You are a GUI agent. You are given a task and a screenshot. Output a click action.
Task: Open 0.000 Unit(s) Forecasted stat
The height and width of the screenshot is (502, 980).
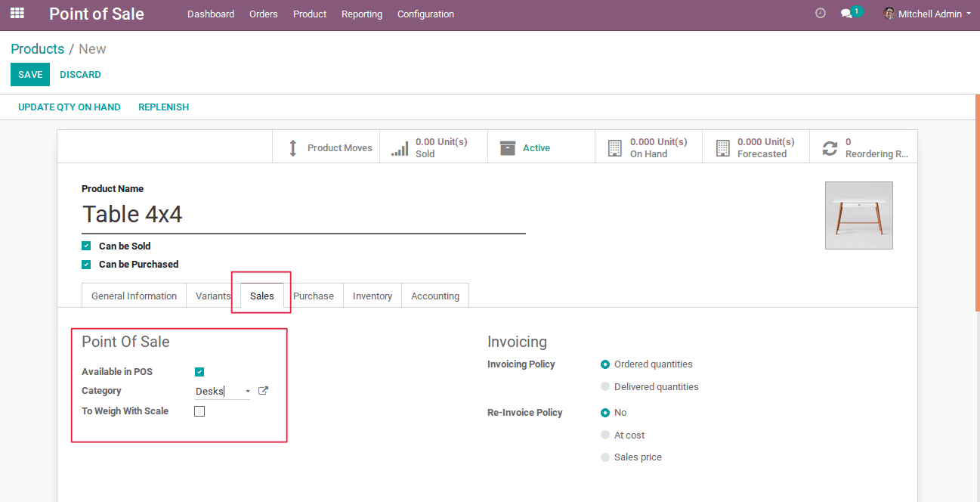(x=756, y=147)
